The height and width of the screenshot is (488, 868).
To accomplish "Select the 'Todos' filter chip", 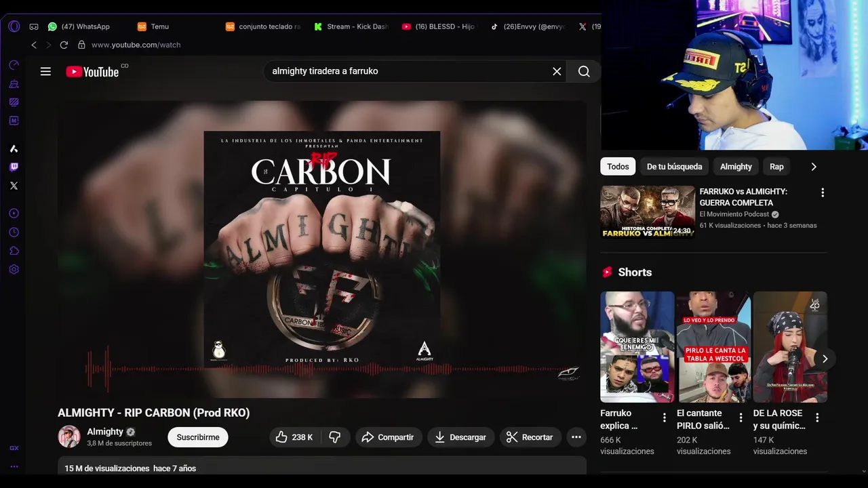I will click(618, 167).
